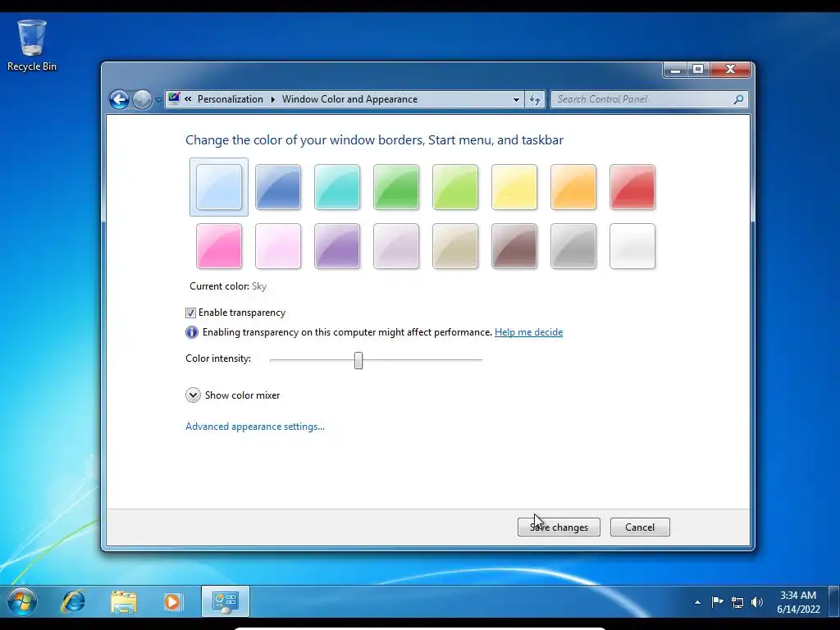Click the Personalization breadcrumb
Screen dimensions: 840x630
[x=231, y=99]
